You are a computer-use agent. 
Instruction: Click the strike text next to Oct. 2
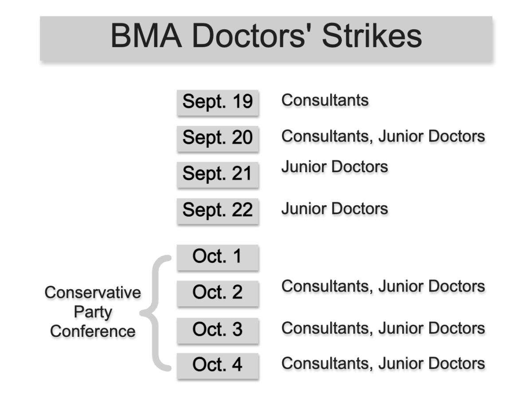(x=383, y=287)
